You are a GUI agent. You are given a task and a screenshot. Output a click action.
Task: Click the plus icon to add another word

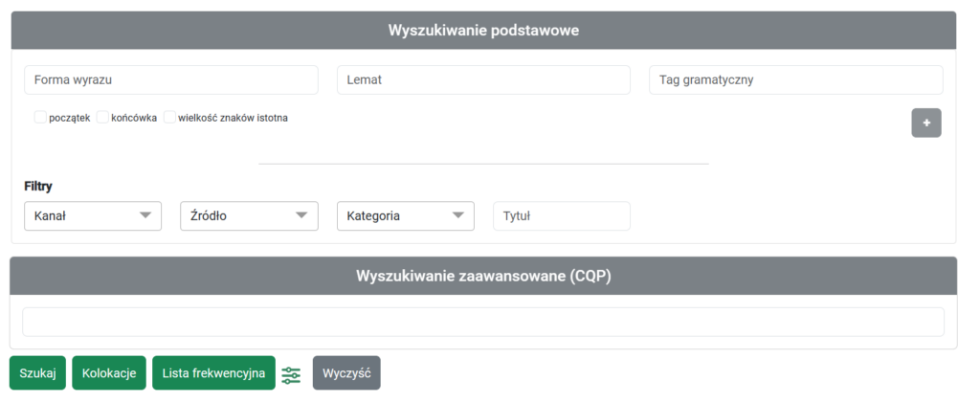click(925, 123)
